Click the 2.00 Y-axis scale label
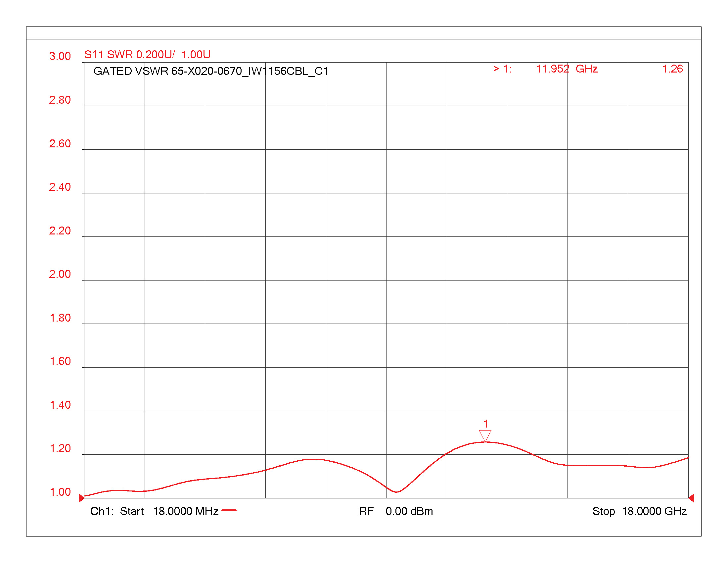 tap(60, 274)
